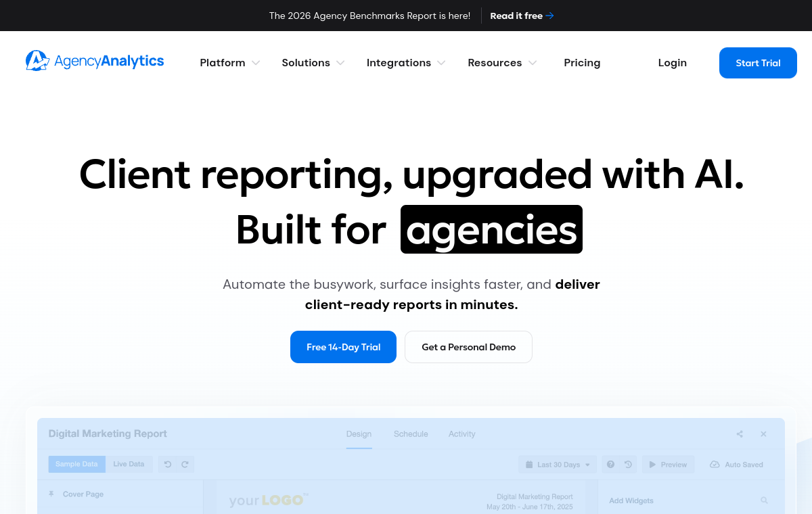Expand the Solutions chevron arrow
This screenshot has height=514, width=812.
point(340,63)
